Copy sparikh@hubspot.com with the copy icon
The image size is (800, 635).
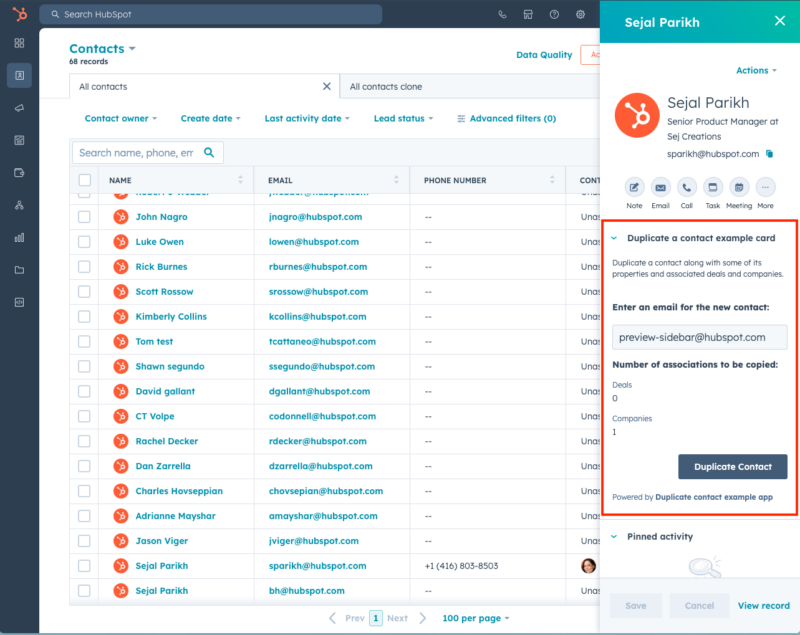click(x=769, y=154)
